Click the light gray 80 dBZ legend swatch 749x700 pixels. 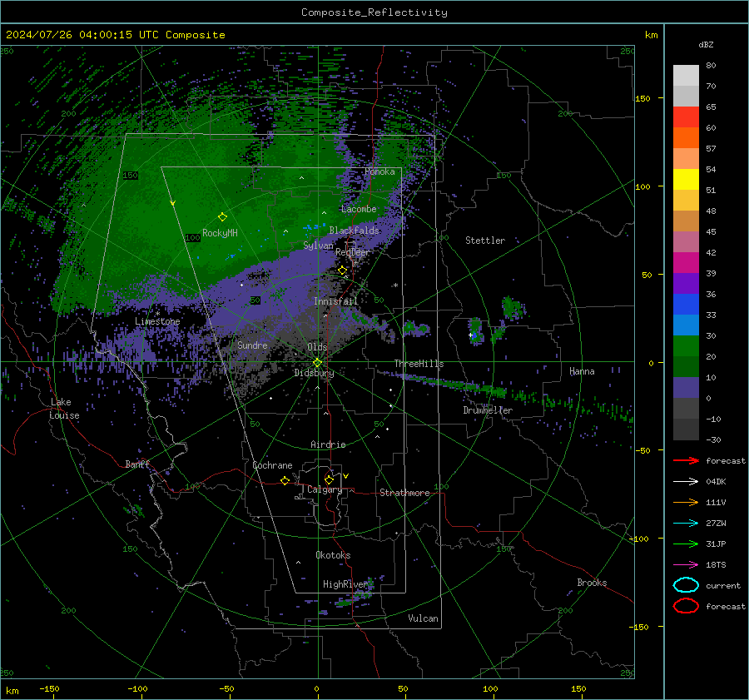pos(686,76)
